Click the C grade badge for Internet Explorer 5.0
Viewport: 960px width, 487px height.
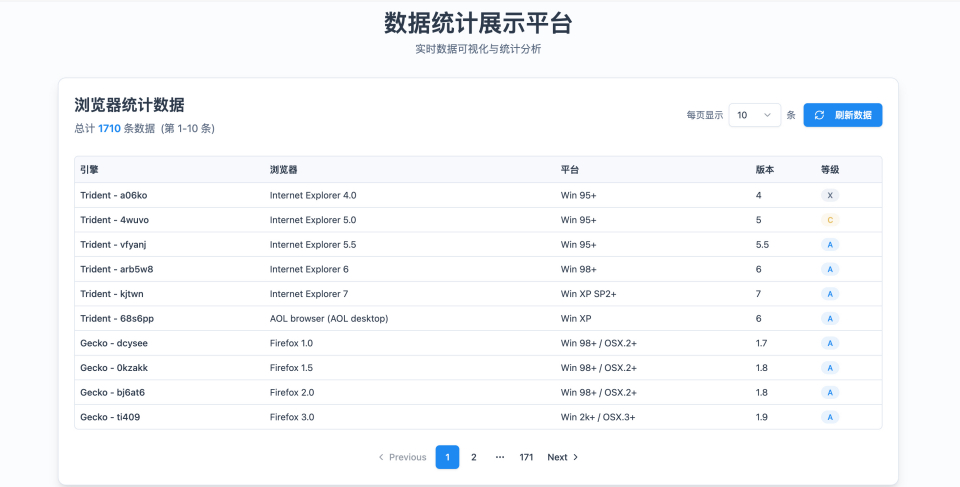pyautogui.click(x=830, y=220)
